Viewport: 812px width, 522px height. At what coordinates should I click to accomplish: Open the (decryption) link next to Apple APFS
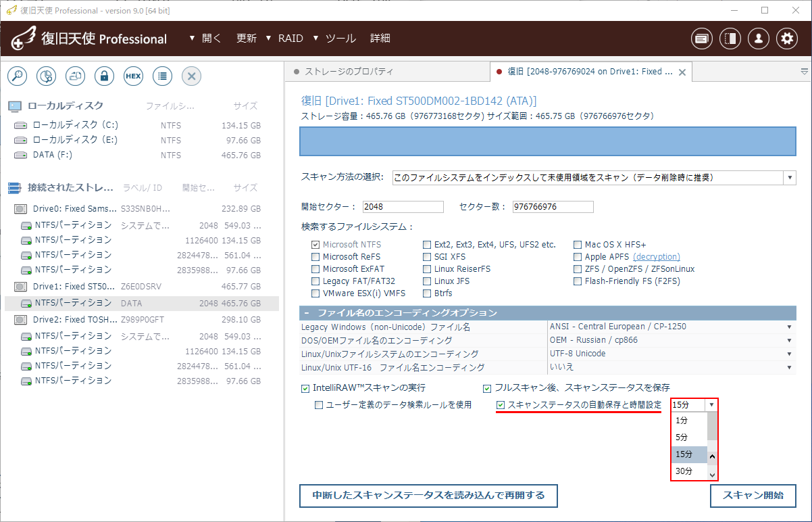pos(656,257)
